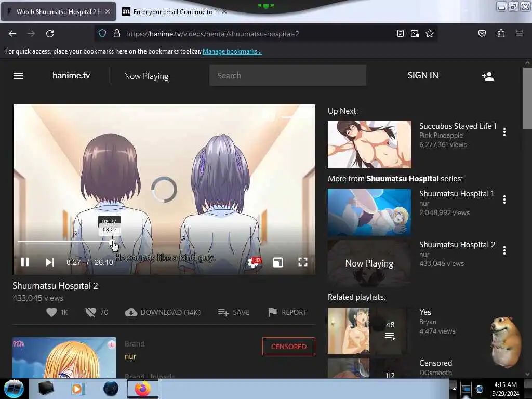Close the Watch Shuumatsu Hospital 2 tab
The height and width of the screenshot is (399, 532).
pyautogui.click(x=107, y=11)
